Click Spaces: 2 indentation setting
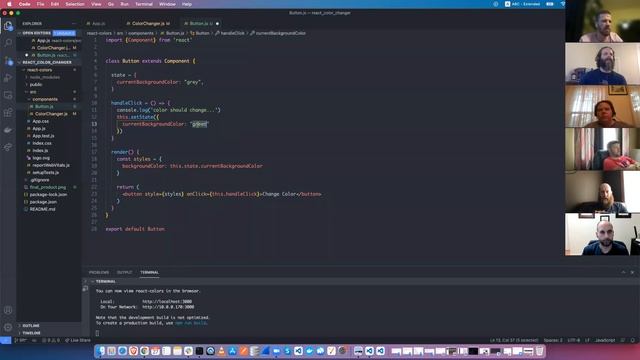This screenshot has width=640, height=360. (553, 340)
